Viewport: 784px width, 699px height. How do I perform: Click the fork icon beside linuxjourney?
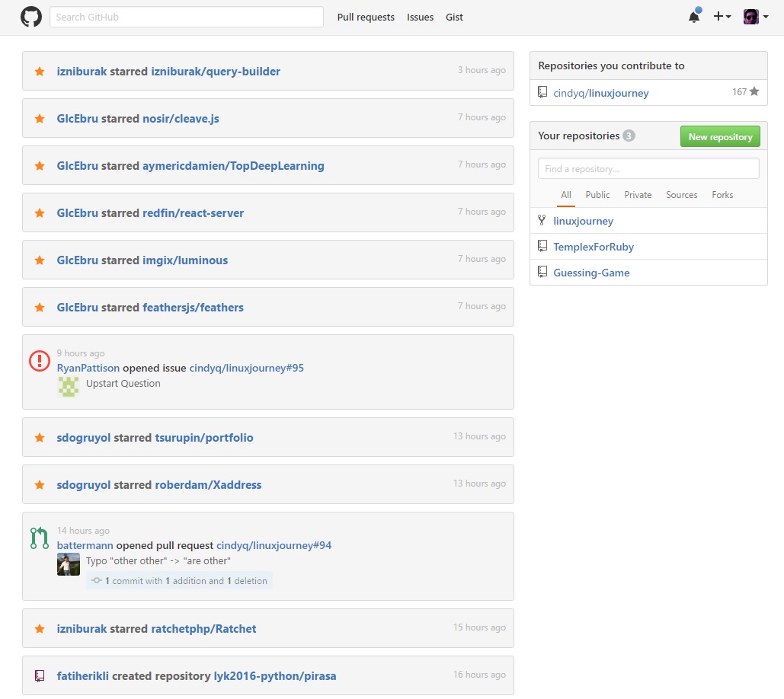tap(542, 220)
